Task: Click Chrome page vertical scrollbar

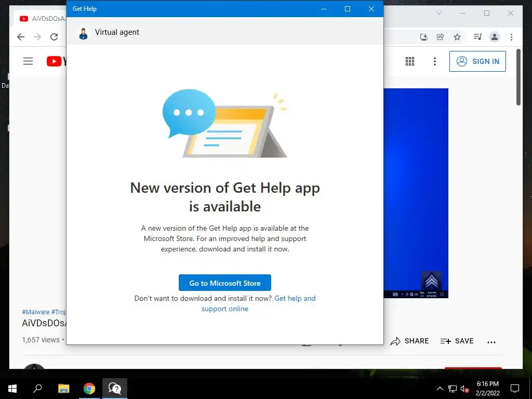Action: 518,77
